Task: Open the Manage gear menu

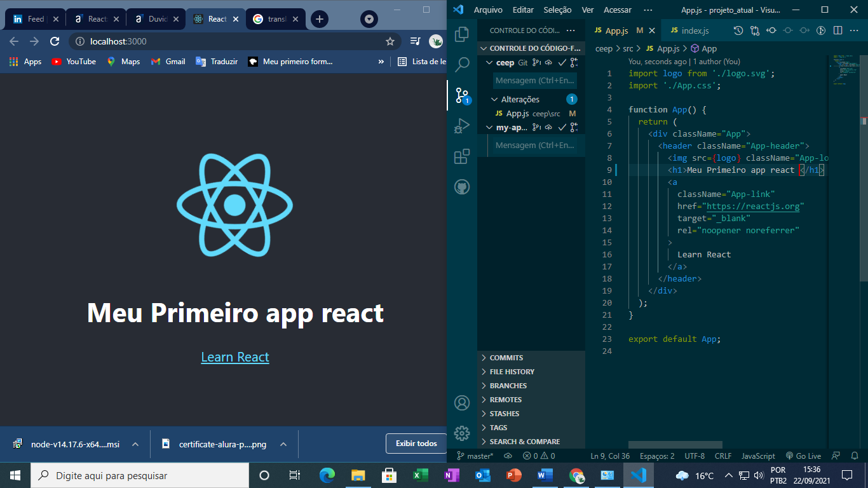Action: tap(462, 433)
